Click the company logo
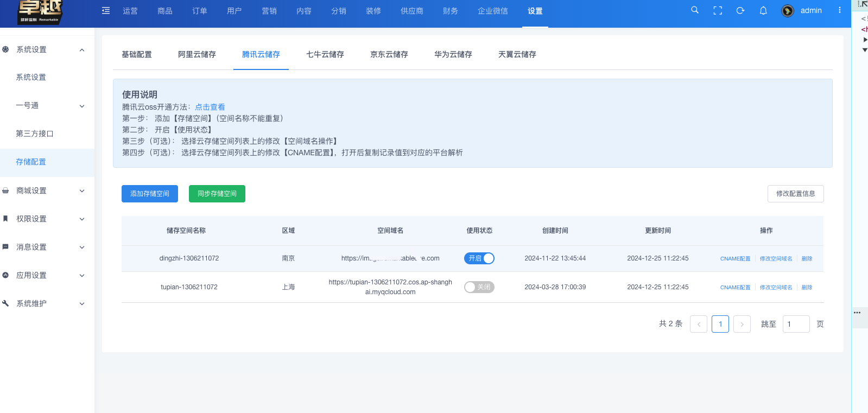This screenshot has height=413, width=868. pos(40,12)
